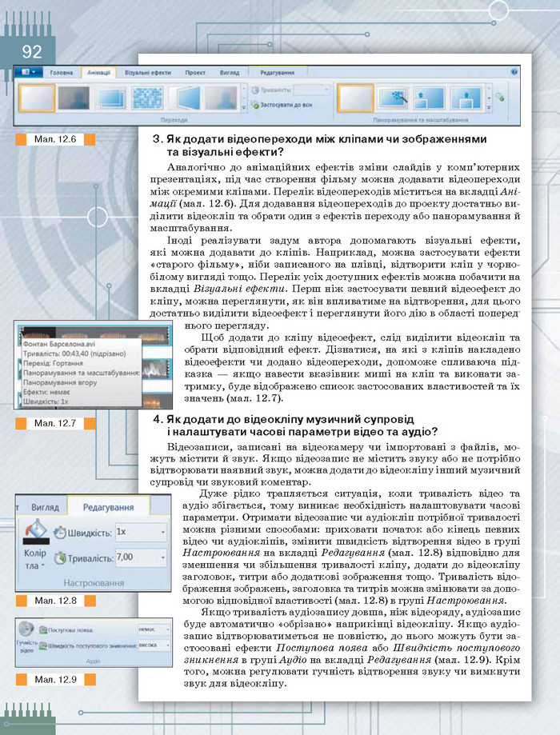
Task: Click the Швидкість stopwatch icon
Action: [59, 533]
